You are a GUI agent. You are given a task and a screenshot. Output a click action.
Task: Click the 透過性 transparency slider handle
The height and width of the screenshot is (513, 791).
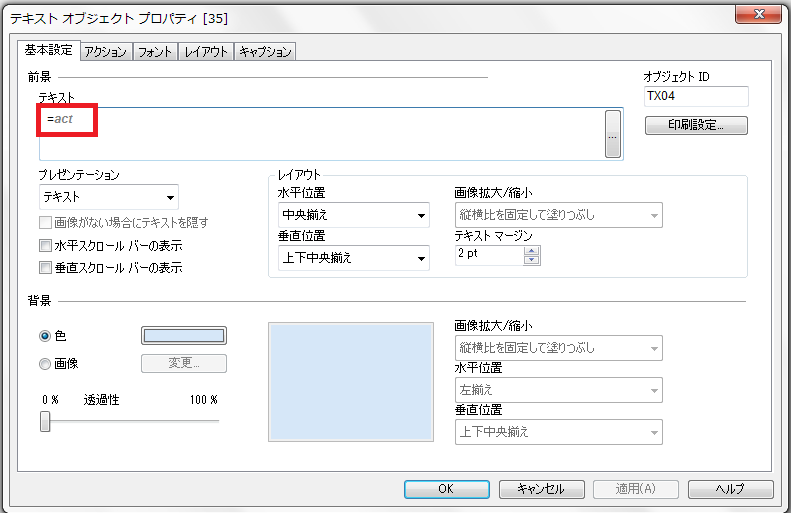45,422
